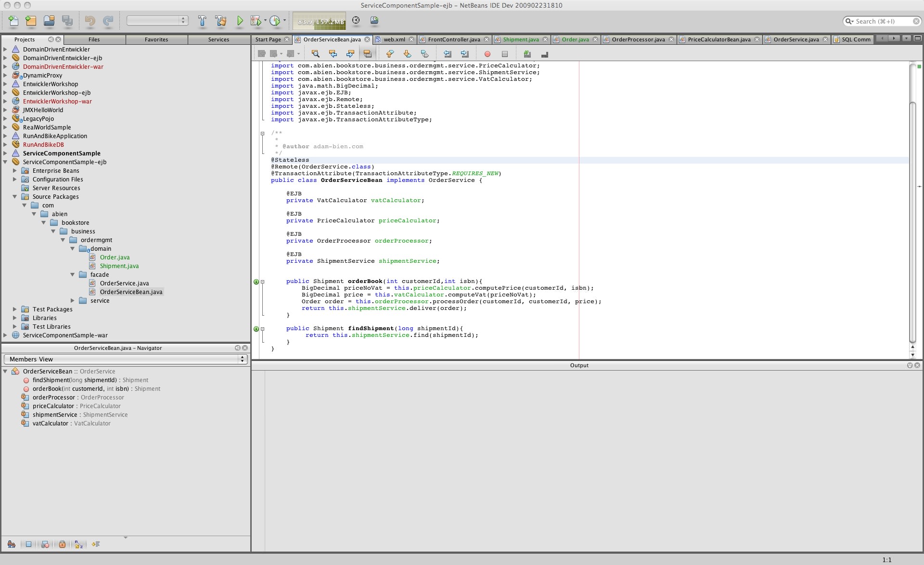Click the Previous Bookmark icon in editor toolbar

click(390, 54)
